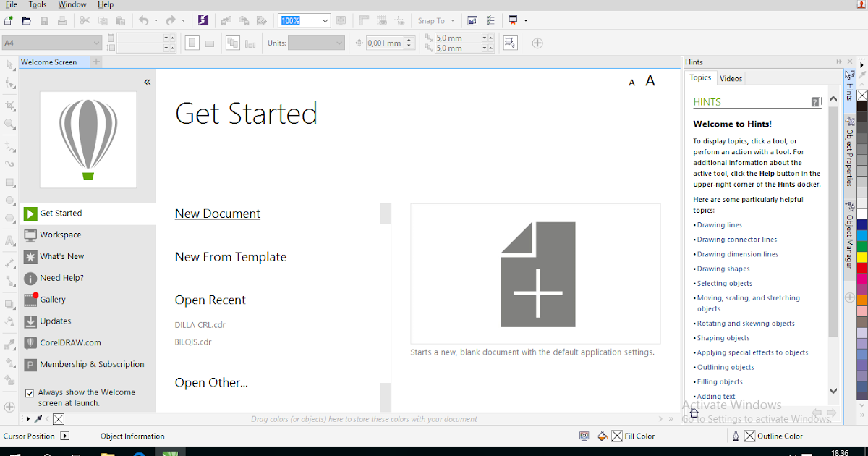Click the Print toolbar icon
The height and width of the screenshot is (456, 868).
pos(63,21)
